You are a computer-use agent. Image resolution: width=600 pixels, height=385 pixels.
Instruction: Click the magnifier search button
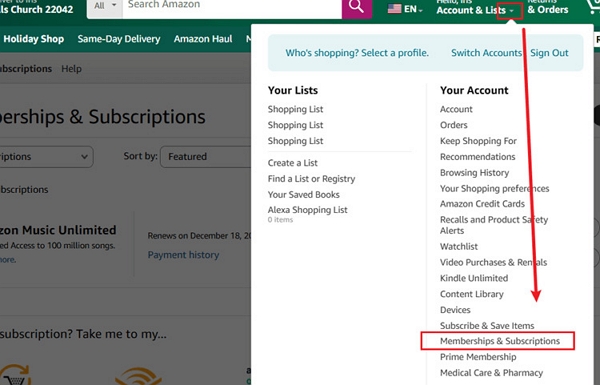click(x=356, y=7)
